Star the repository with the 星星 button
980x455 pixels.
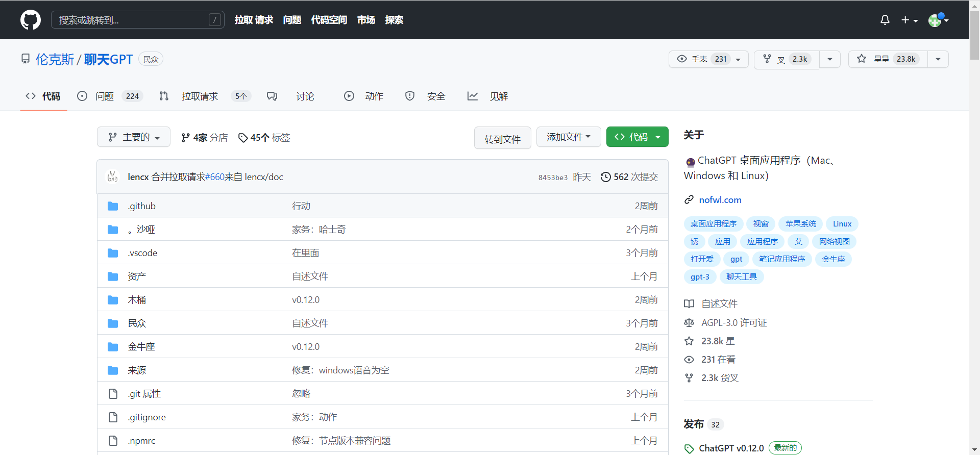pyautogui.click(x=888, y=59)
